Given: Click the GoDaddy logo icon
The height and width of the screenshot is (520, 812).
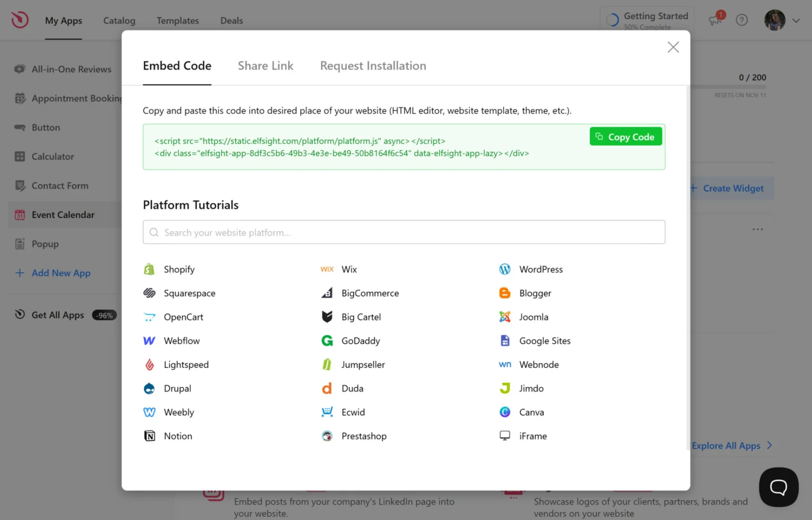Looking at the screenshot, I should point(327,341).
